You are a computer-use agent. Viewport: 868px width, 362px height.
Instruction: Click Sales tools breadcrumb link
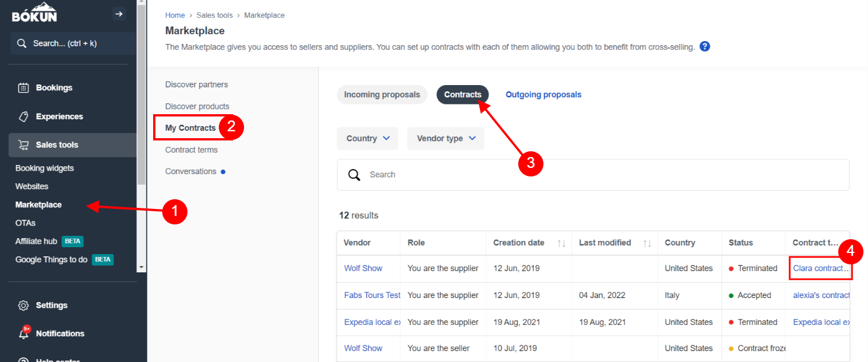click(214, 15)
